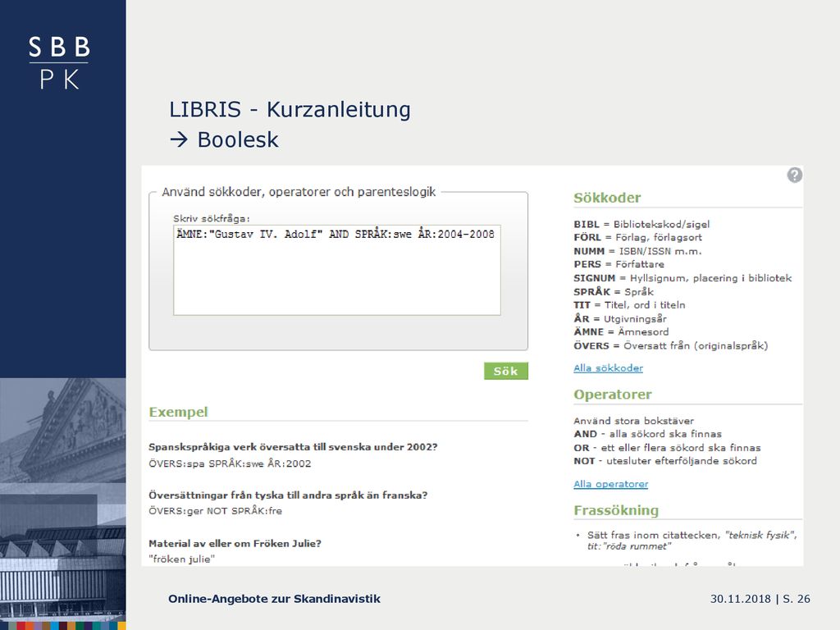
Task: Open the Alla sökkoder link
Action: coord(608,368)
